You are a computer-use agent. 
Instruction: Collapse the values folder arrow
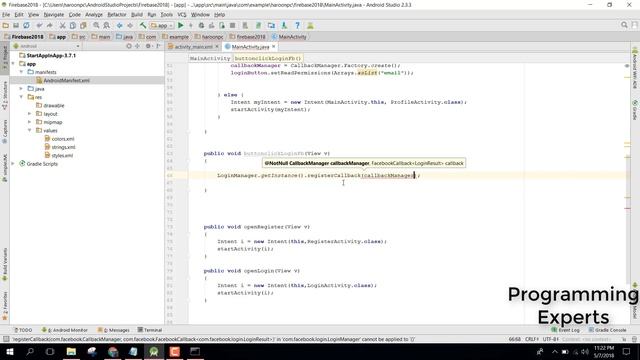(29, 131)
